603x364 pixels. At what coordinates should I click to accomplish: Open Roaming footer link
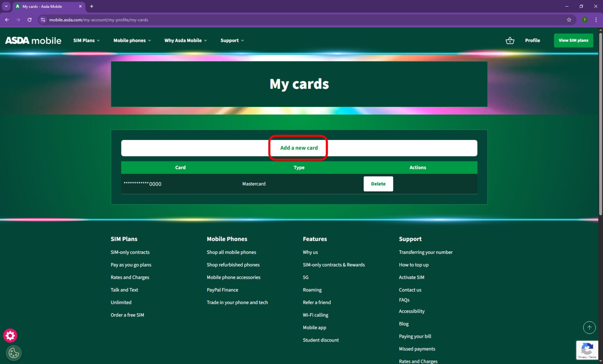pos(312,290)
